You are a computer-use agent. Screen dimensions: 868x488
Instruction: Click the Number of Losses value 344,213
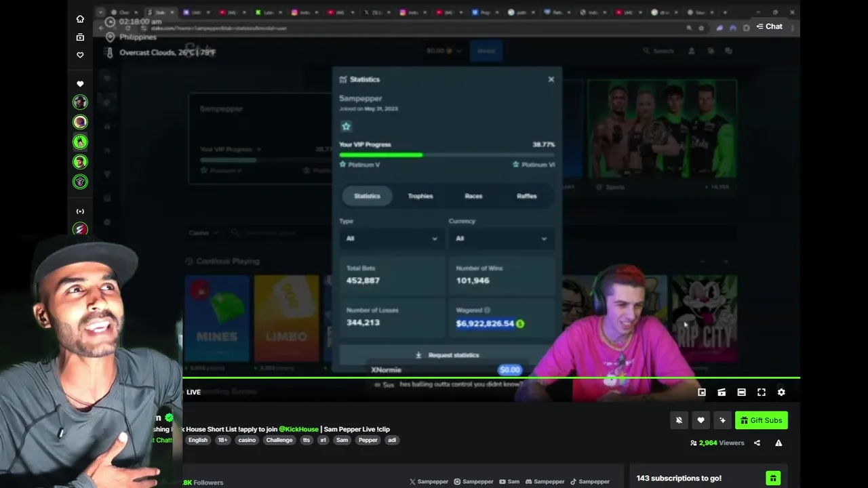click(363, 323)
